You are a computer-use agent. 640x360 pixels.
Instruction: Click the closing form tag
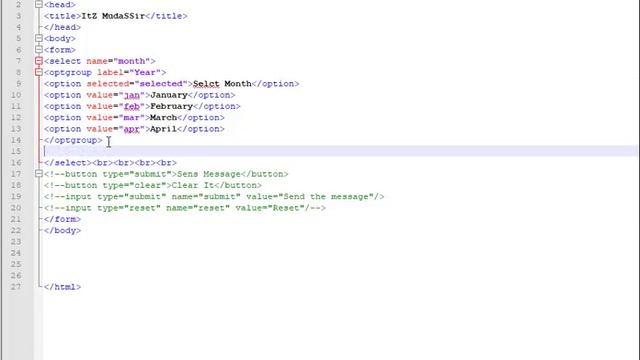coord(62,219)
